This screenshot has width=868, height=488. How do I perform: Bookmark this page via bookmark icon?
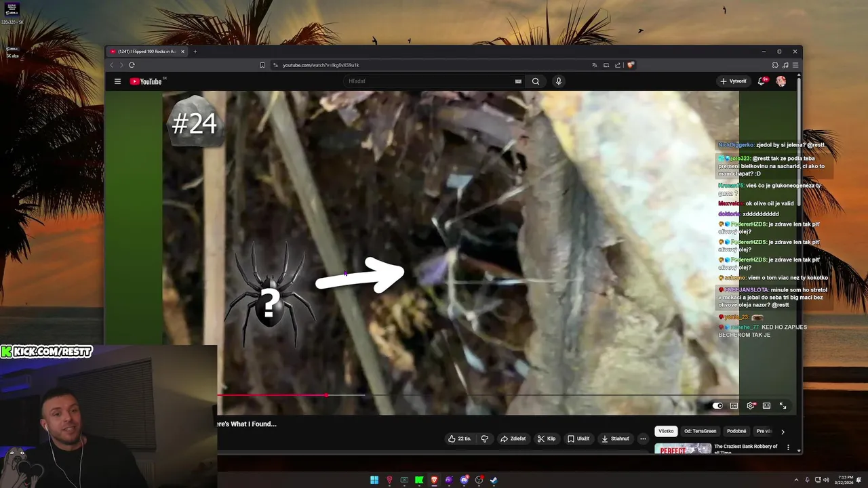[x=262, y=65]
